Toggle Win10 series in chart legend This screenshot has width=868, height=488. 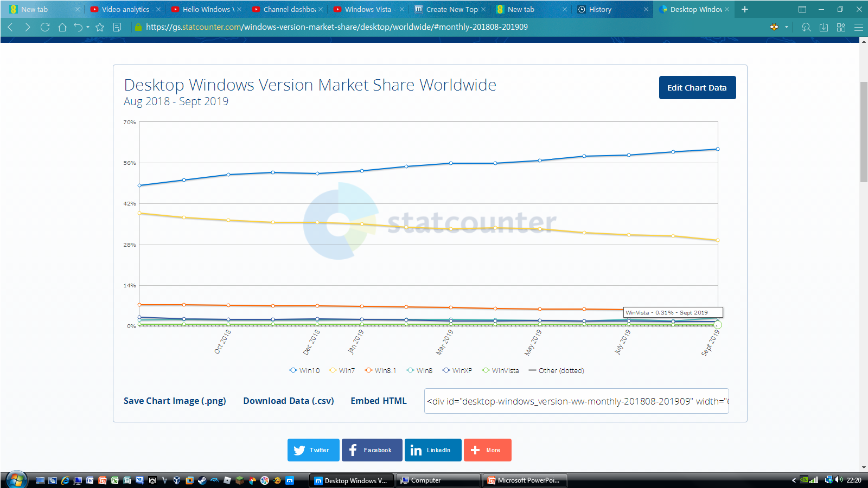[304, 371]
